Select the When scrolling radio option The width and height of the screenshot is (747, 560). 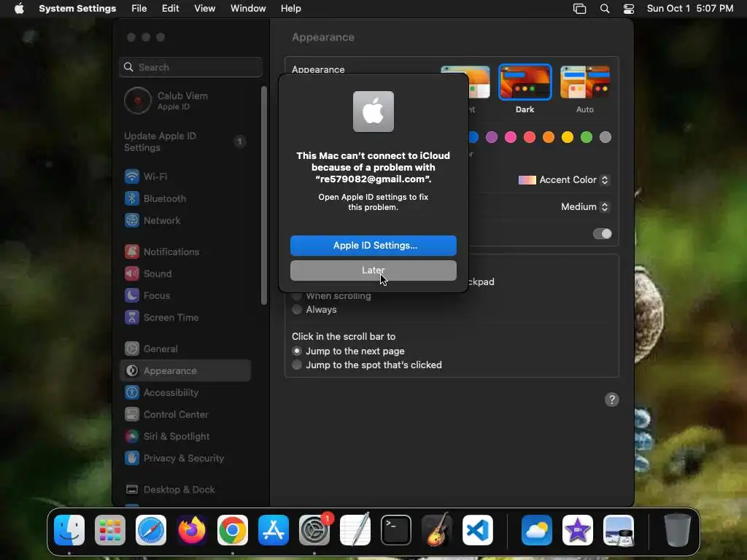(297, 296)
